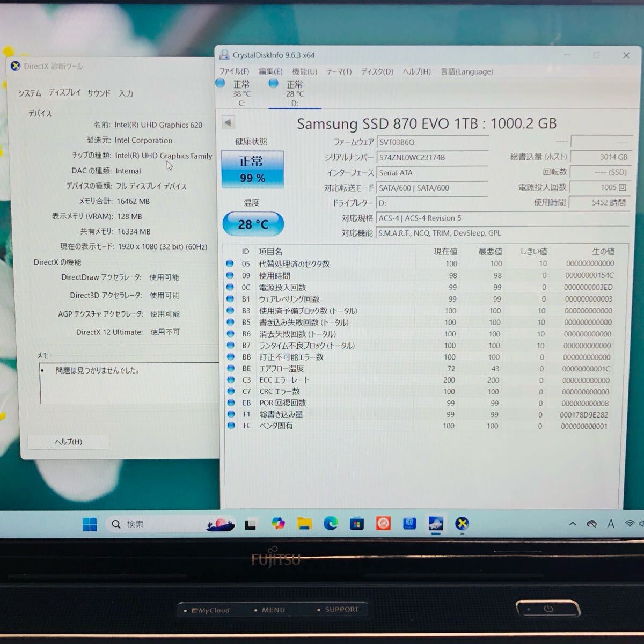Click status icon for ECC エラーレート row
Screen dimensions: 644x644
pos(231,380)
